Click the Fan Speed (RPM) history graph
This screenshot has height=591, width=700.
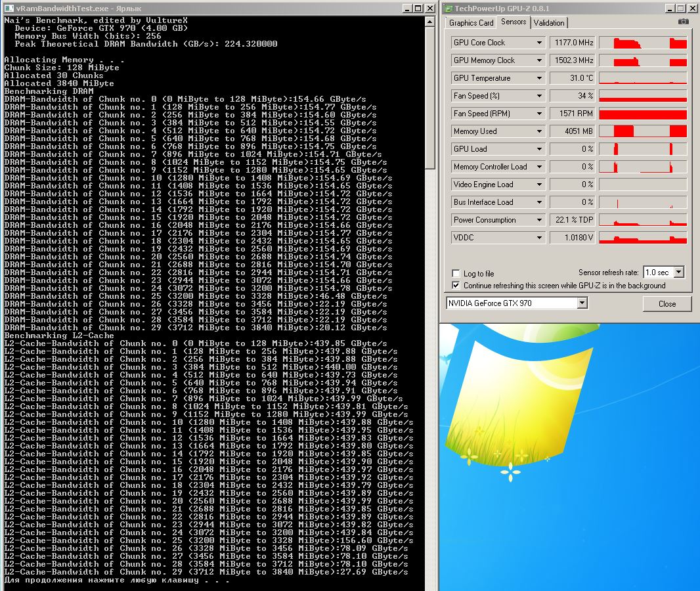coord(643,114)
